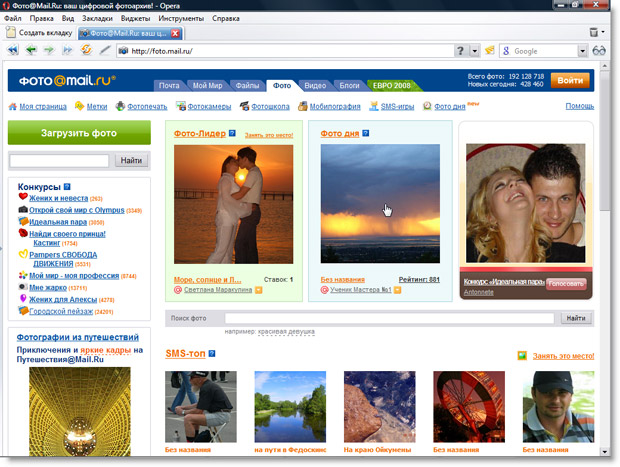620x467 pixels.
Task: Open the Инструменты menu
Action: pyautogui.click(x=181, y=18)
